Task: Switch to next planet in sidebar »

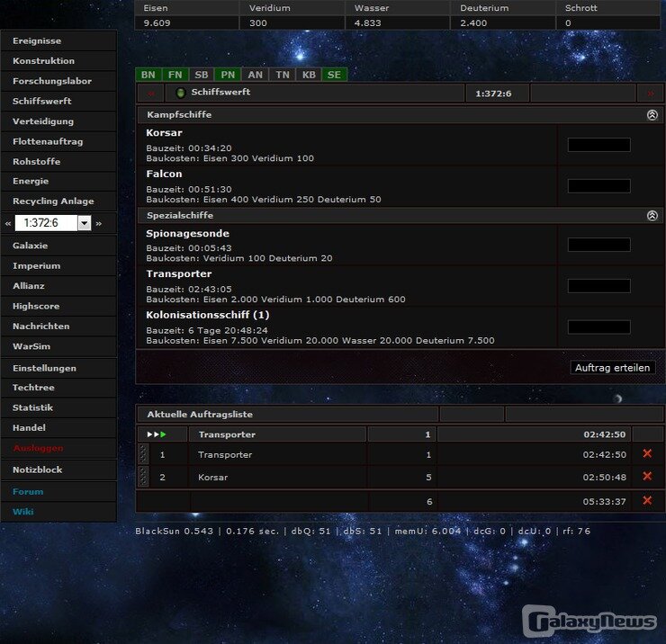Action: click(98, 223)
